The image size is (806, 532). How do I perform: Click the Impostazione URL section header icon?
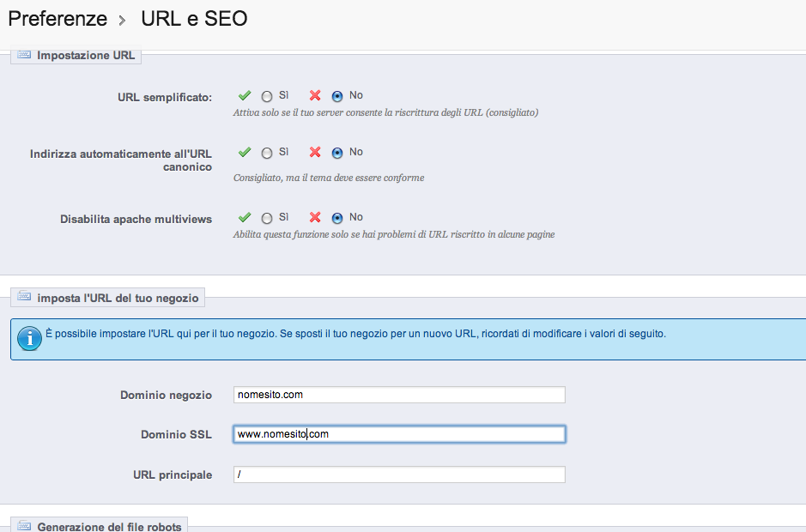coord(24,56)
